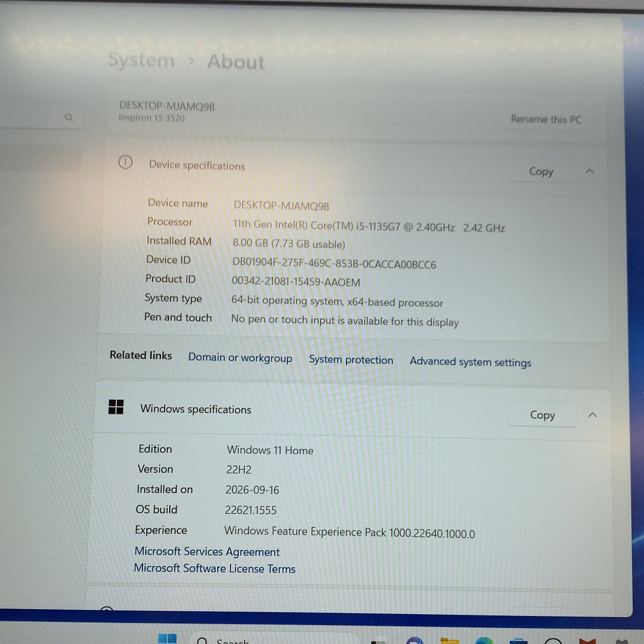Open System protection link
Viewport: 644px width, 644px height.
(351, 360)
